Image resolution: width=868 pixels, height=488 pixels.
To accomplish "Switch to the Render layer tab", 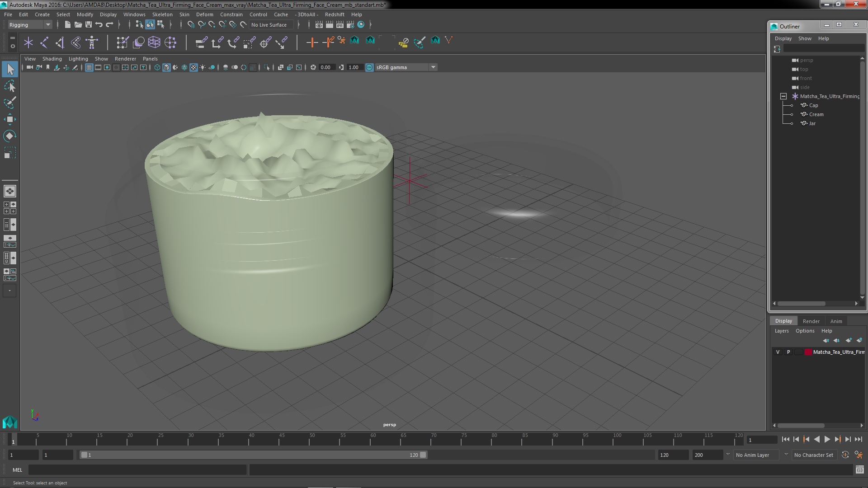I will click(x=811, y=321).
